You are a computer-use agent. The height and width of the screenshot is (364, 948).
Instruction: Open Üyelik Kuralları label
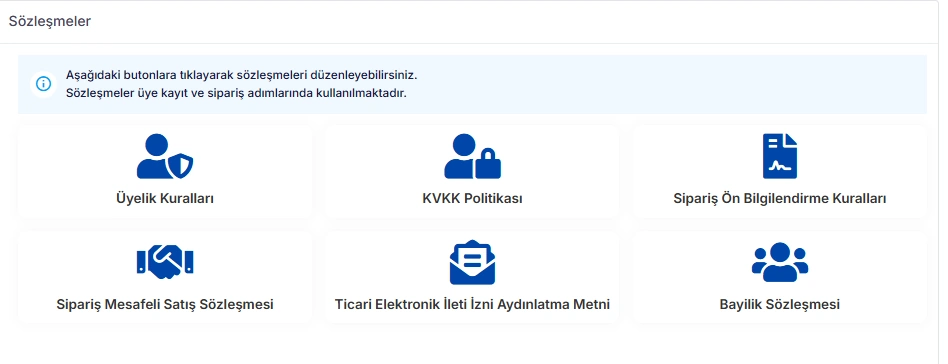click(164, 199)
